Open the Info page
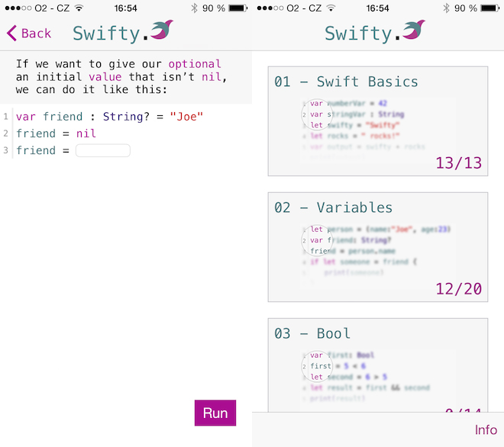This screenshot has width=504, height=447. (x=486, y=429)
